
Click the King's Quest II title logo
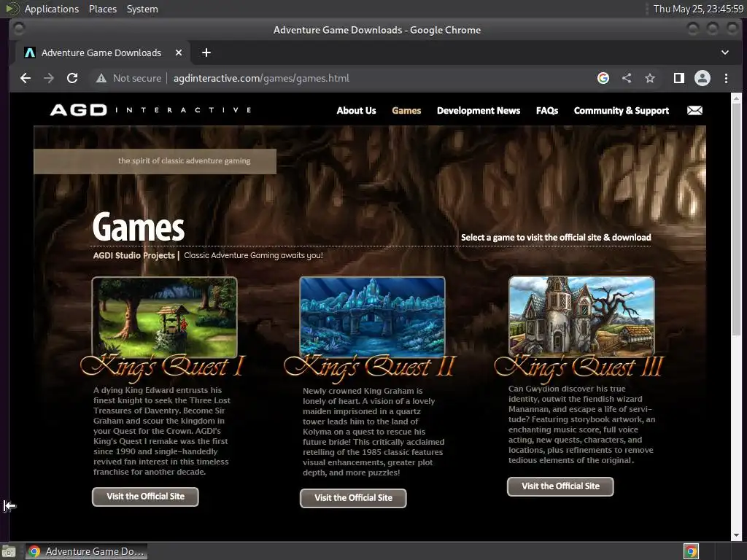[x=370, y=367]
